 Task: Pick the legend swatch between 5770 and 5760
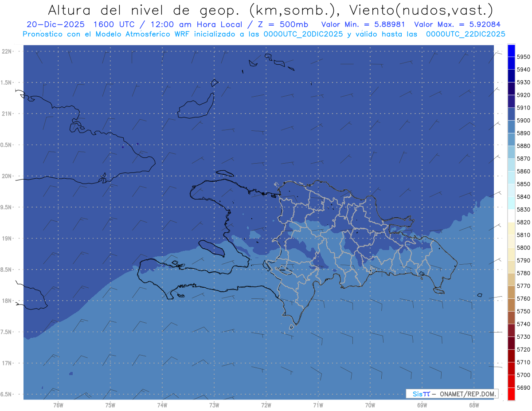(511, 292)
